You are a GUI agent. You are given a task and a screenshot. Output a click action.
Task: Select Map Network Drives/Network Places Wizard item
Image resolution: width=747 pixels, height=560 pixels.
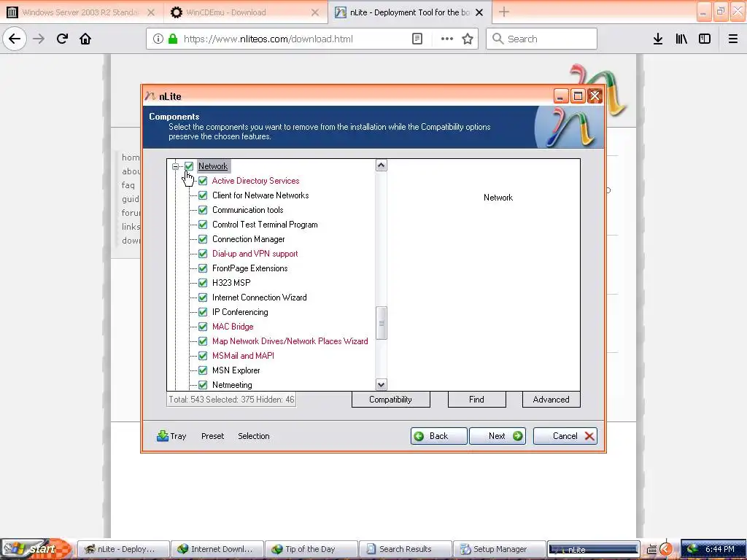click(290, 341)
